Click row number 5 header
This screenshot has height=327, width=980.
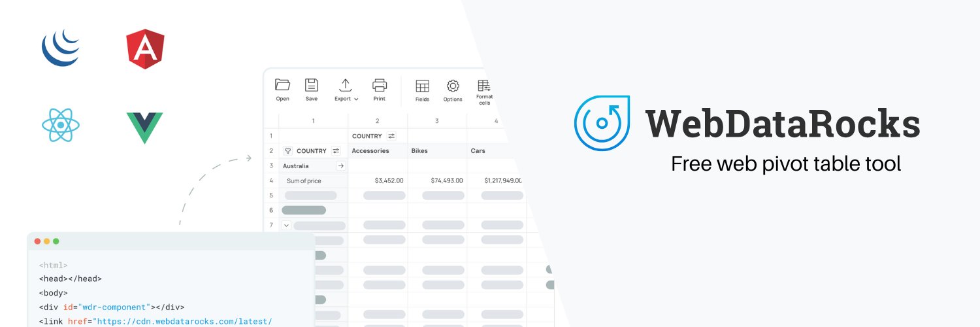pos(271,195)
